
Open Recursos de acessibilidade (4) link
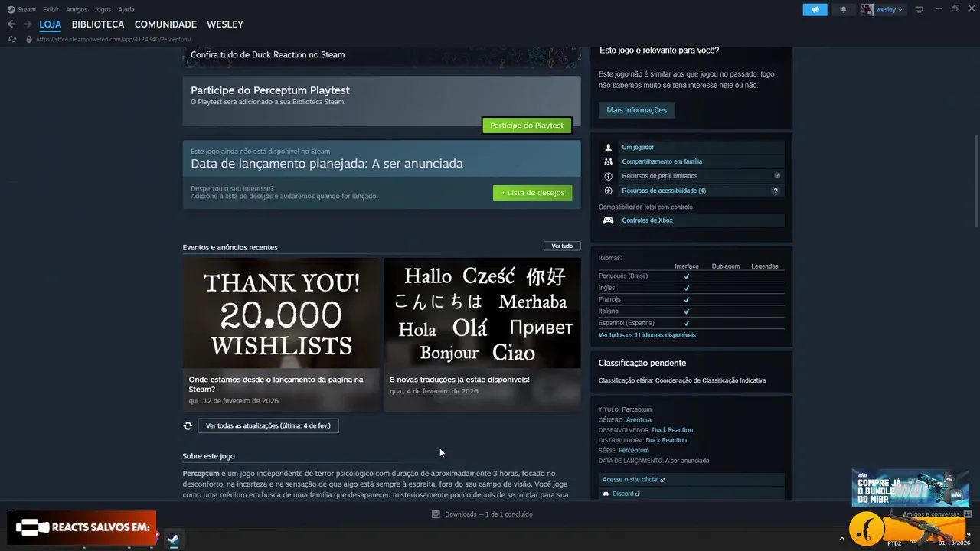click(664, 191)
